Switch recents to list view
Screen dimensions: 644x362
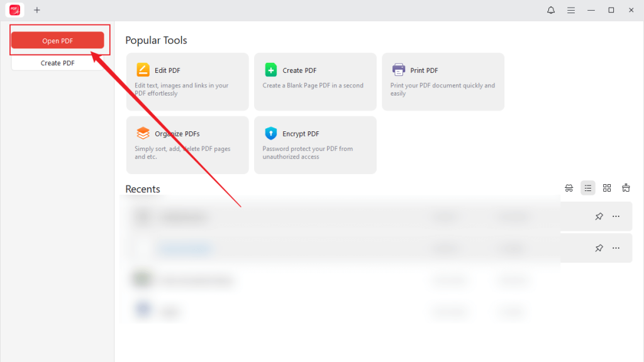[x=588, y=188]
